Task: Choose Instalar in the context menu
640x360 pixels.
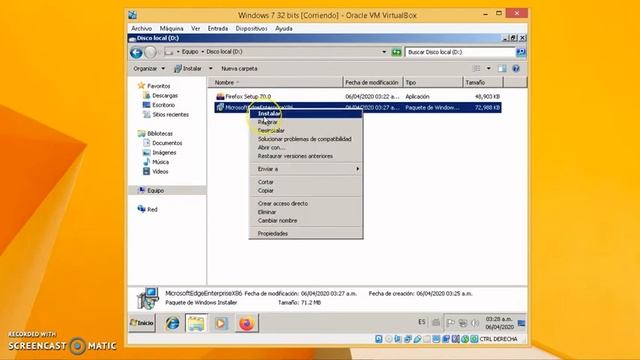Action: (306, 113)
